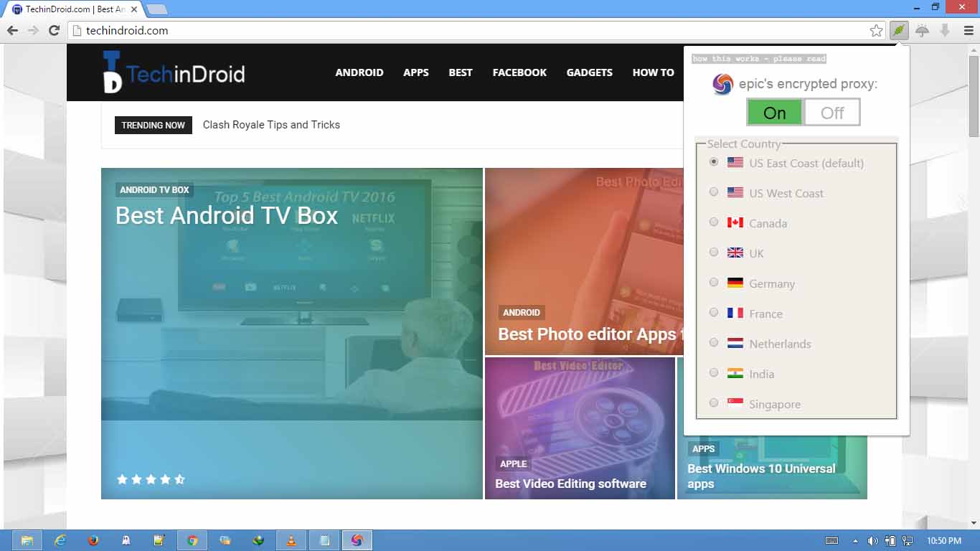Viewport: 980px width, 551px height.
Task: Select the Singapore radio button
Action: [x=714, y=403]
